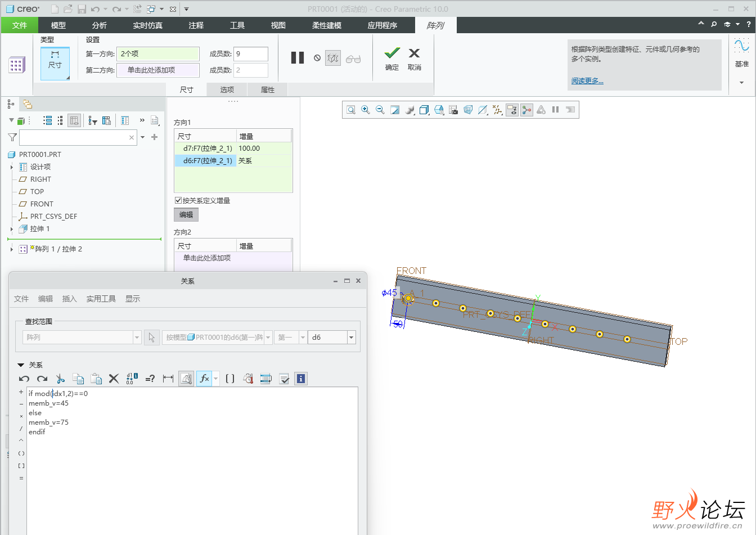This screenshot has height=535, width=756.
Task: Click the 取消 cancel X button
Action: (415, 58)
